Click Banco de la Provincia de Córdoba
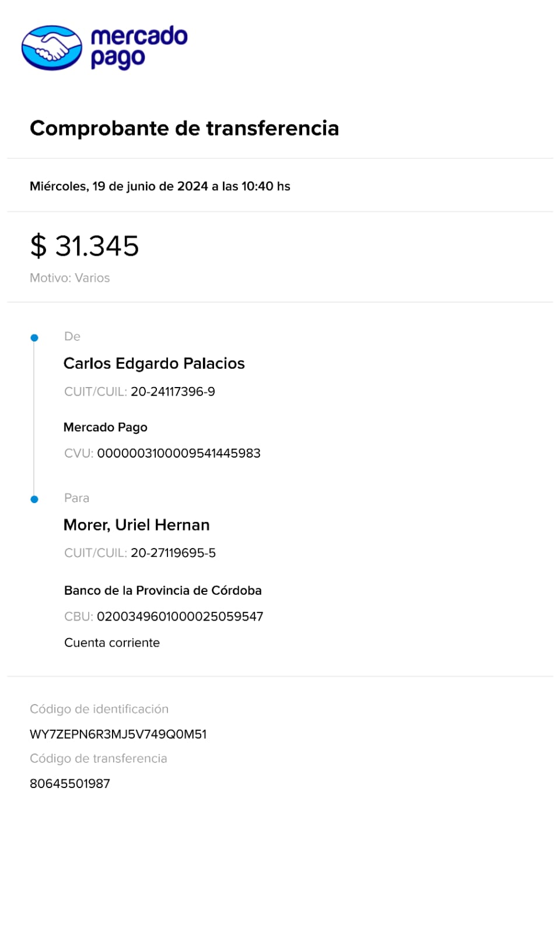This screenshot has height=934, width=560. (x=163, y=590)
